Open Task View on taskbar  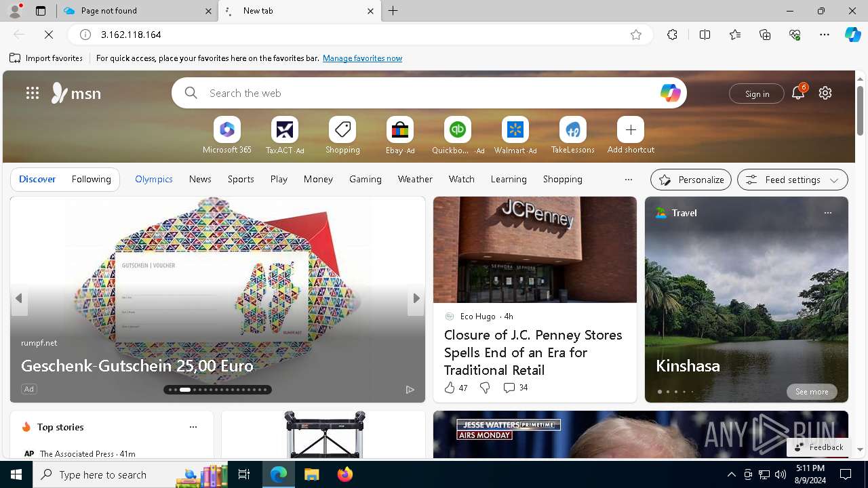(244, 474)
